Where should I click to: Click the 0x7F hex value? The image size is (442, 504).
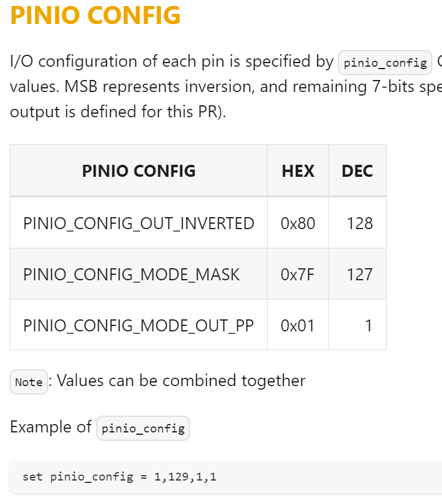coord(297,274)
